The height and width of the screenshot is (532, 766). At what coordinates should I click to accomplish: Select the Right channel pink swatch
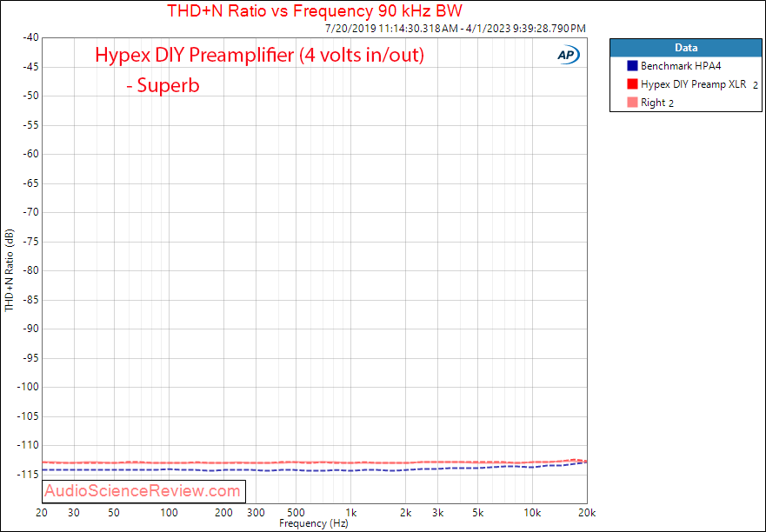632,103
